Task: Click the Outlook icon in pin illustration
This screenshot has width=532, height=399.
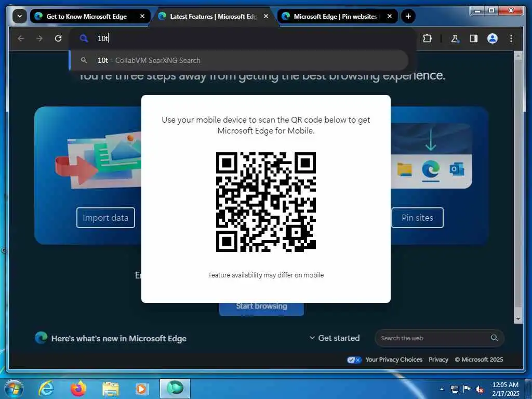Action: (457, 169)
